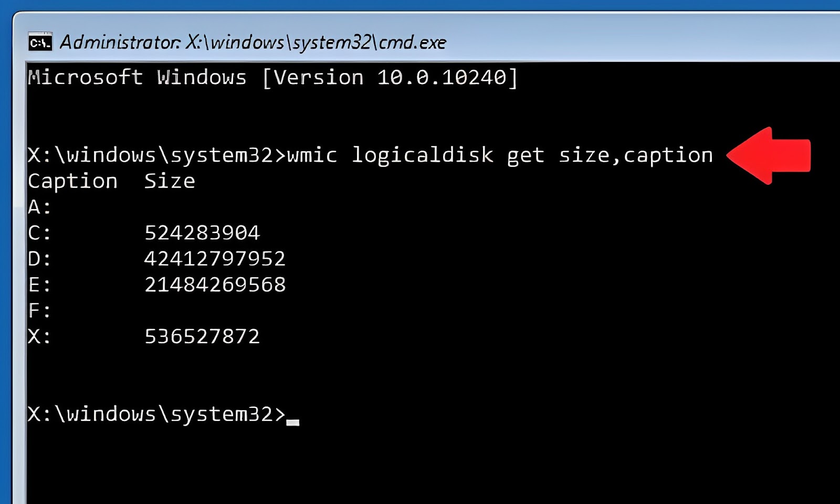
Task: Select the F: drive entry
Action: 39,311
